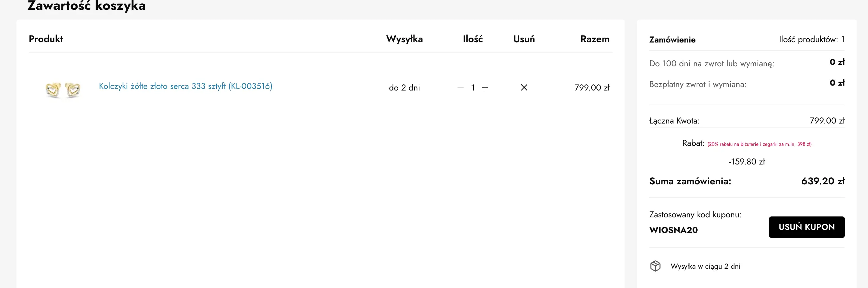
Task: Click the 'do 2 dni' shipping time
Action: tap(404, 88)
